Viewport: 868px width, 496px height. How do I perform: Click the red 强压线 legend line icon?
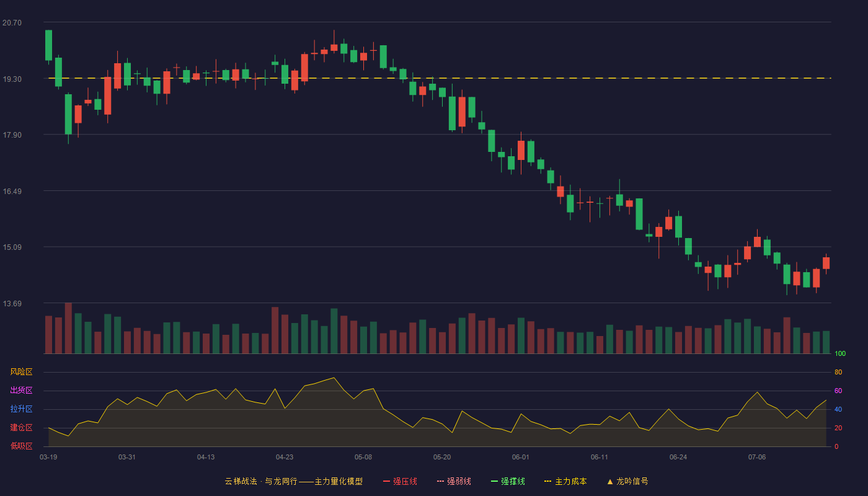click(x=387, y=481)
